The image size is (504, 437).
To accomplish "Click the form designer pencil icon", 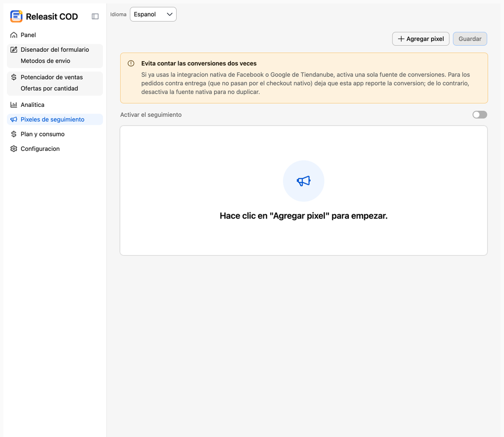I will pyautogui.click(x=13, y=50).
